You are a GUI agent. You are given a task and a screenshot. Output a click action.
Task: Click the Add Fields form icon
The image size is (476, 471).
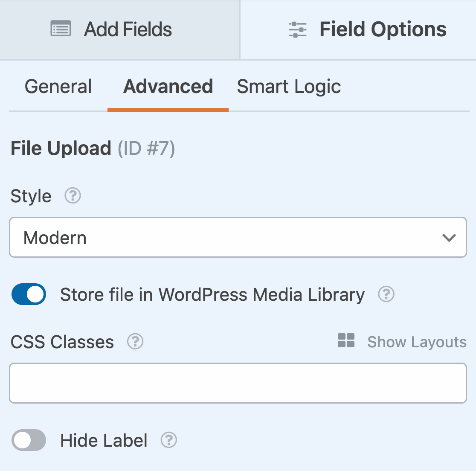61,29
